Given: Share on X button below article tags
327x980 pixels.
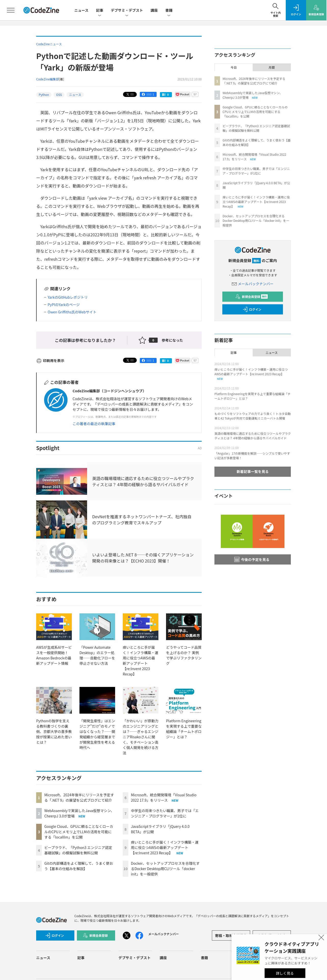Looking at the screenshot, I should (x=130, y=94).
